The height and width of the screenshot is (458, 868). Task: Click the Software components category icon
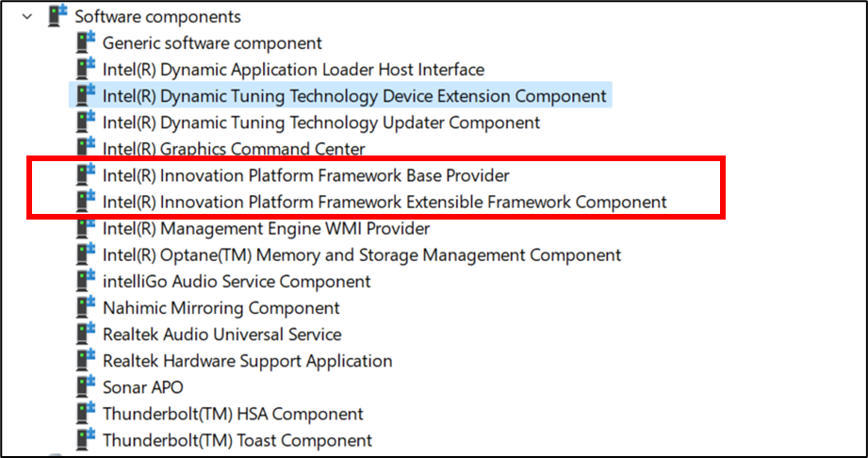pos(57,16)
